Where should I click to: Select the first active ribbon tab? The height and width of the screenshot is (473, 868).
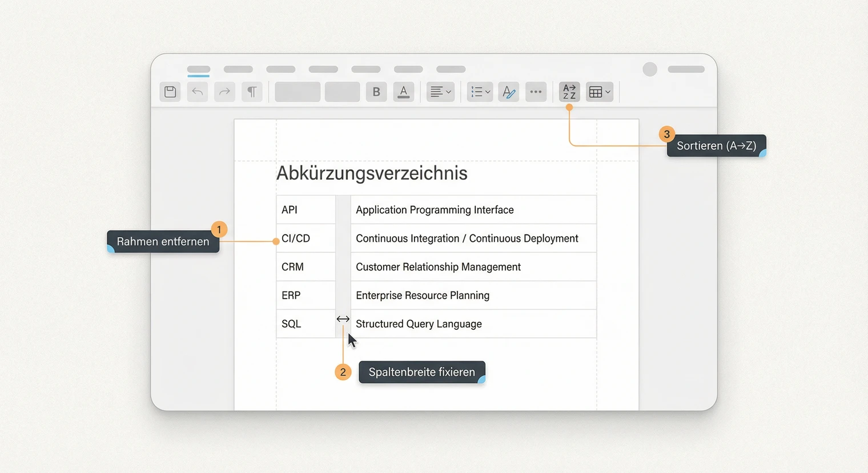pyautogui.click(x=199, y=70)
